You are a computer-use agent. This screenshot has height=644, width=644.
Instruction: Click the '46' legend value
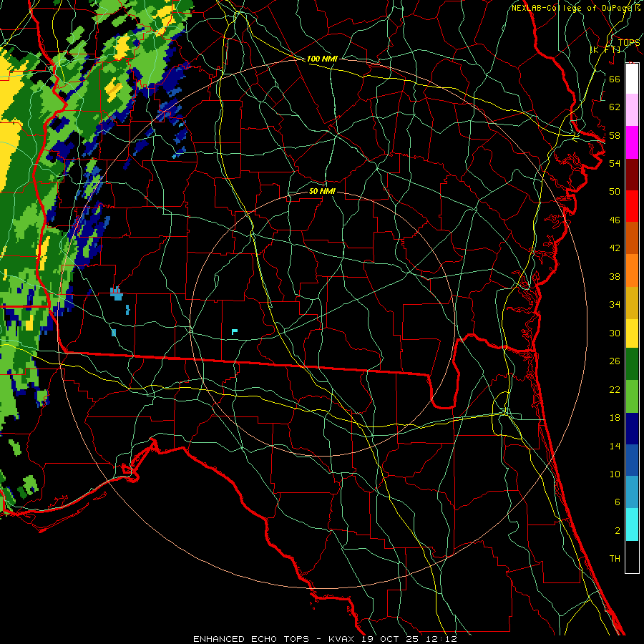click(x=615, y=220)
